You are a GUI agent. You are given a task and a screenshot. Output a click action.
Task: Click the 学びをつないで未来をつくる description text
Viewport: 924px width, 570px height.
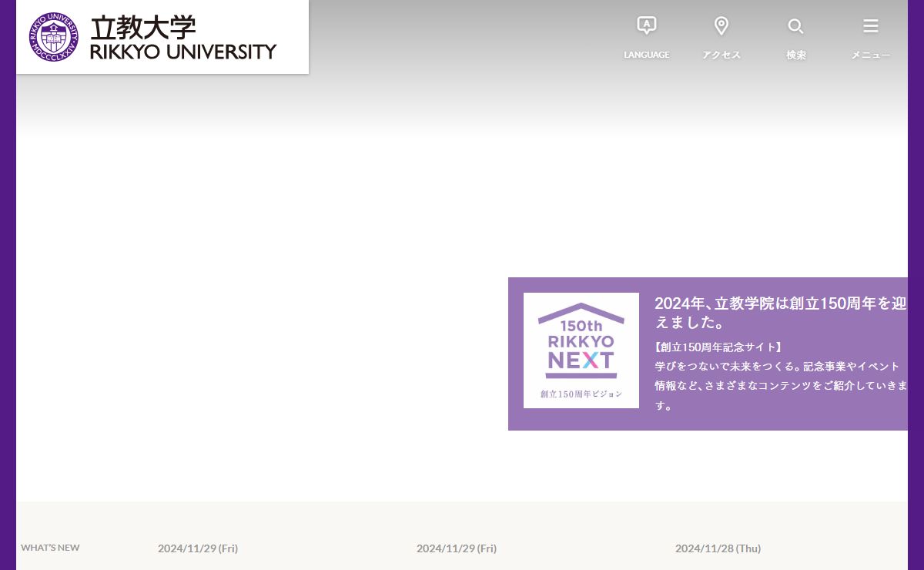(781, 385)
